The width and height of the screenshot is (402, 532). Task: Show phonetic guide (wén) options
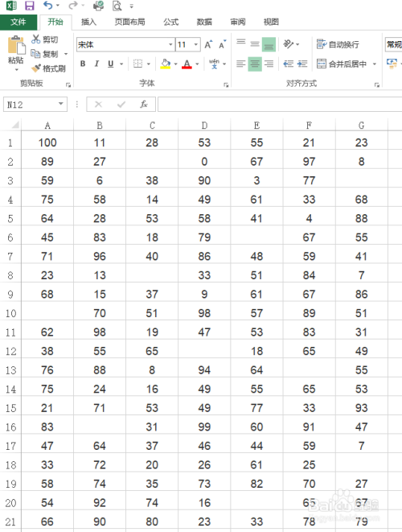[x=214, y=64]
